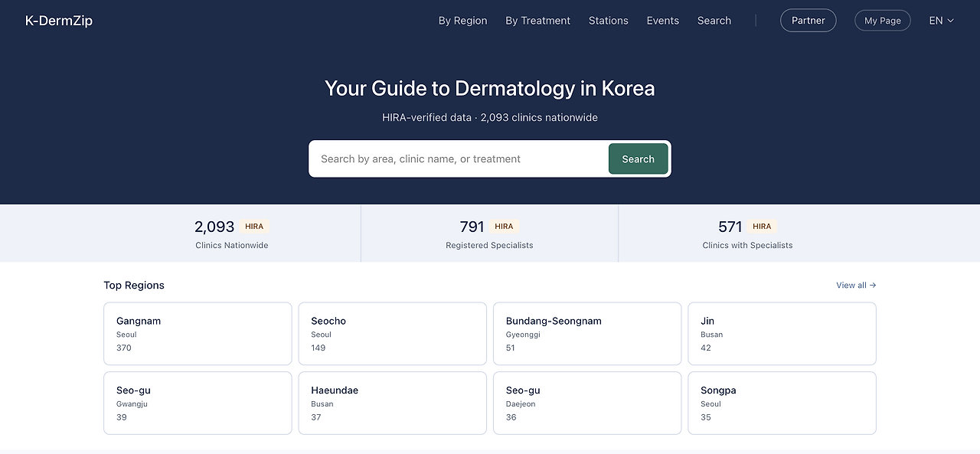The height and width of the screenshot is (454, 980).
Task: Open My Page
Action: pos(882,21)
